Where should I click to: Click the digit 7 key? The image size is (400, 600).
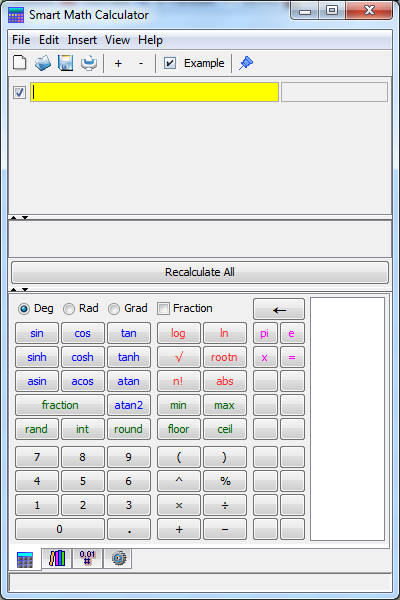tap(37, 457)
